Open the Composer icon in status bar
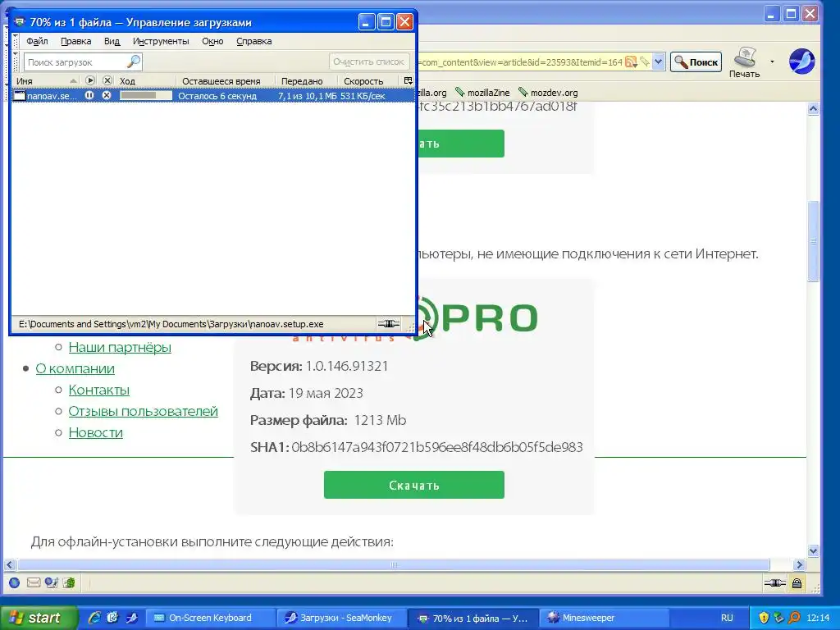The height and width of the screenshot is (630, 840). 51,583
